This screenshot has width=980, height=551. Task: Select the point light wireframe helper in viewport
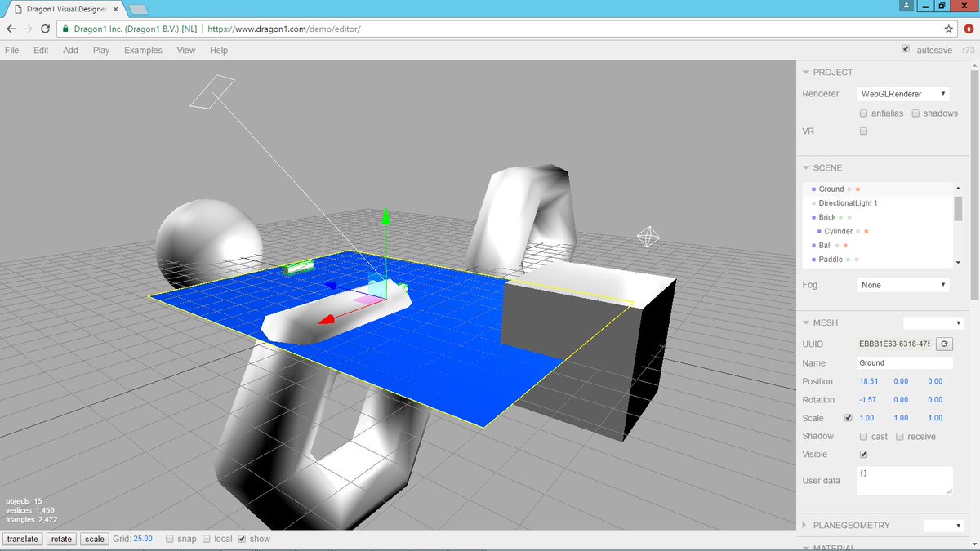click(648, 237)
